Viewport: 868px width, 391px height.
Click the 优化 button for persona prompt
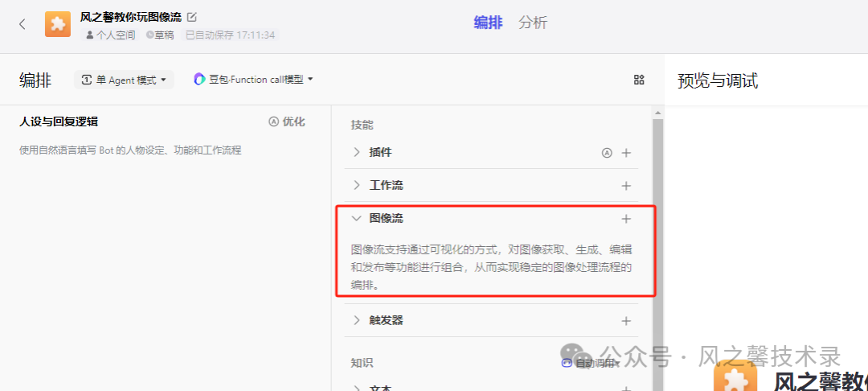click(287, 121)
